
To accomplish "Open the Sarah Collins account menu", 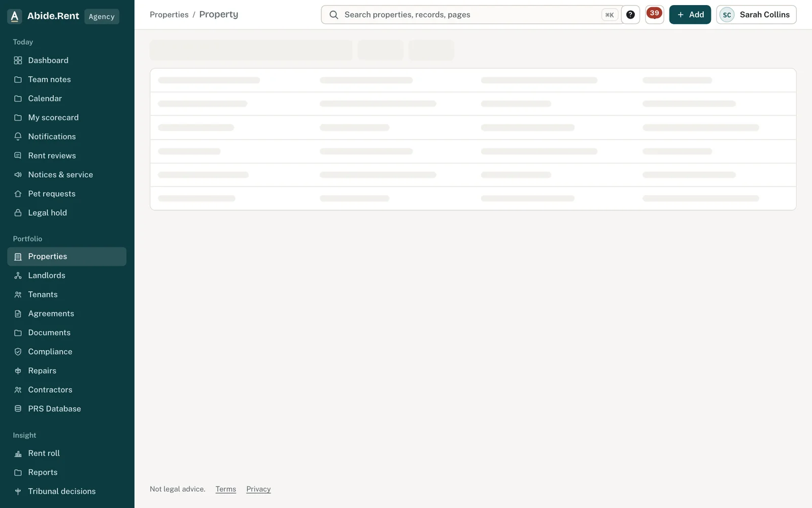I will point(756,15).
